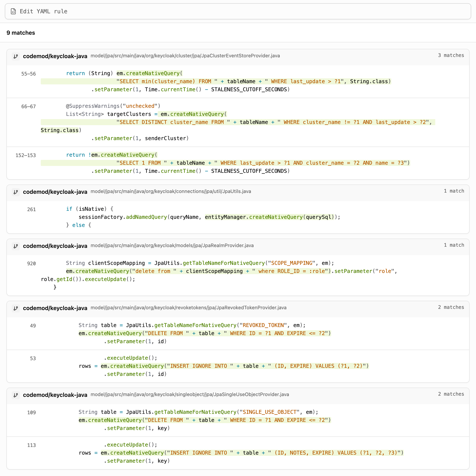Open codemod/keycloak-java repo link for JpaRevokedTokenProvider result
476x476 pixels.
[55, 308]
